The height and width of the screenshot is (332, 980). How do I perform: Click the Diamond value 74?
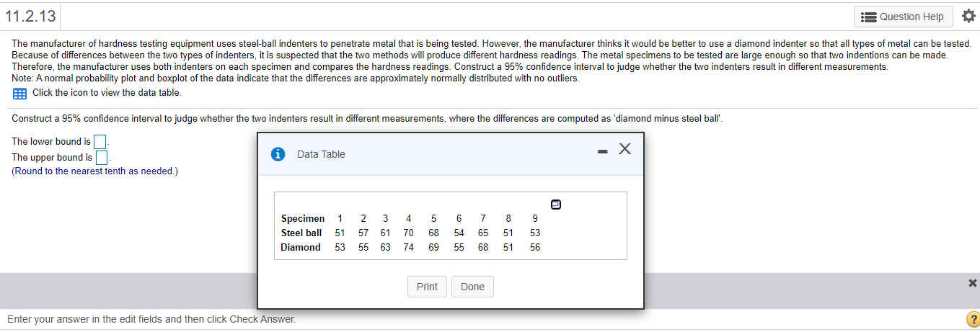[x=408, y=247]
